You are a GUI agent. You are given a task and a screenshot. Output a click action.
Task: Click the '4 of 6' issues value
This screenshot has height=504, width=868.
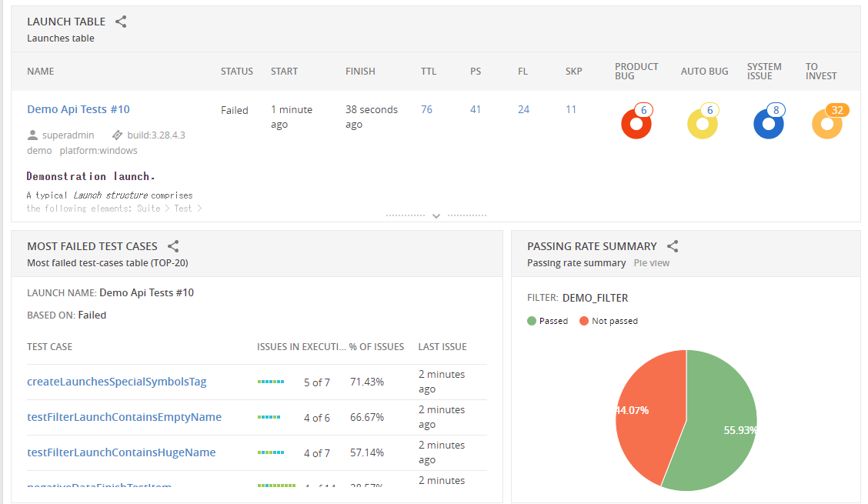316,418
